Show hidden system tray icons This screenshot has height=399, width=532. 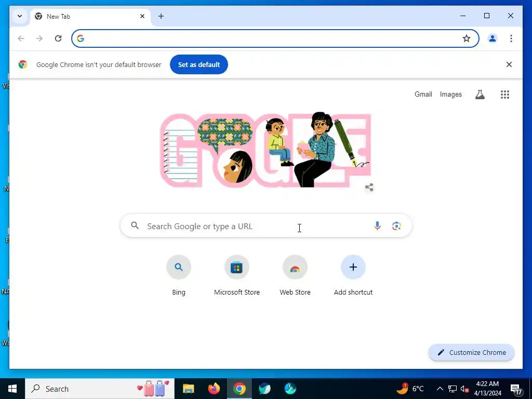pos(440,389)
